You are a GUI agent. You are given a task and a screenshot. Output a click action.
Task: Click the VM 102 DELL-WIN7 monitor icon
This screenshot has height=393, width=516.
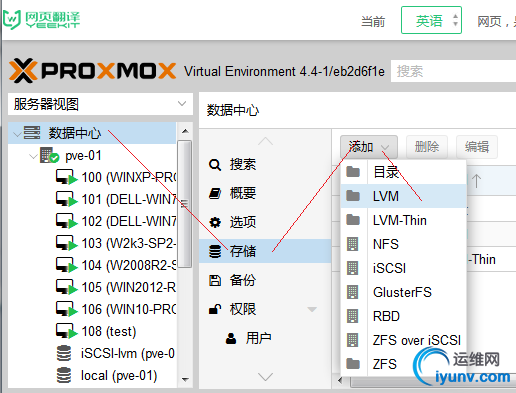[66, 221]
